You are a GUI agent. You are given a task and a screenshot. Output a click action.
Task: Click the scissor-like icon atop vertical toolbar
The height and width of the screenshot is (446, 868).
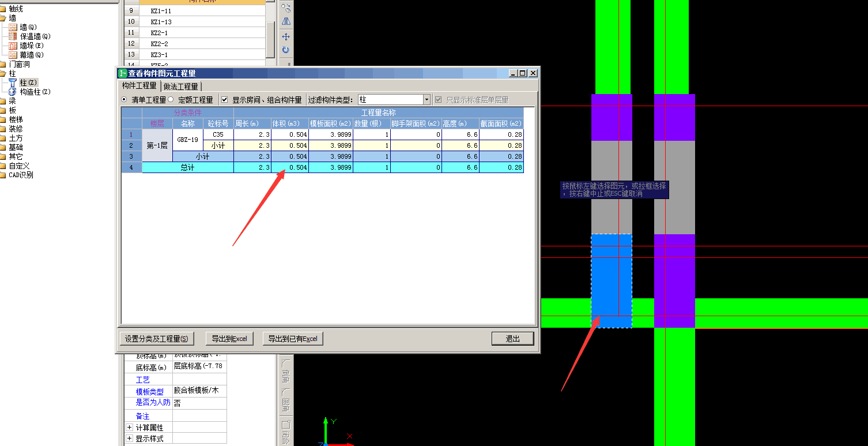coord(286,7)
